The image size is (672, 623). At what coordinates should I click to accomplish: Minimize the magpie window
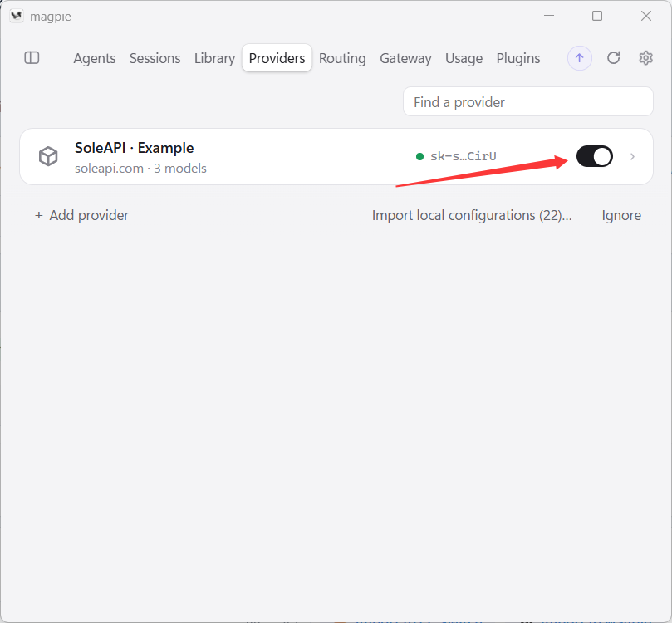pyautogui.click(x=549, y=16)
